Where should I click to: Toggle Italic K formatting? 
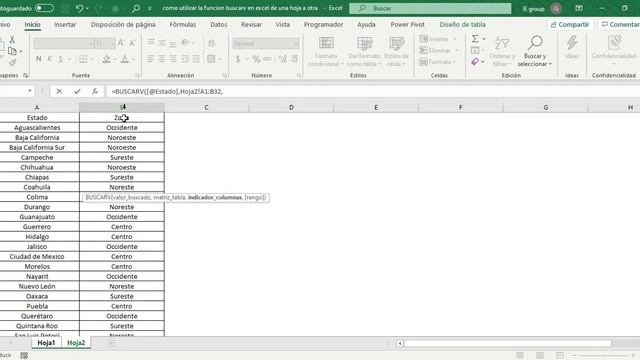pos(50,59)
